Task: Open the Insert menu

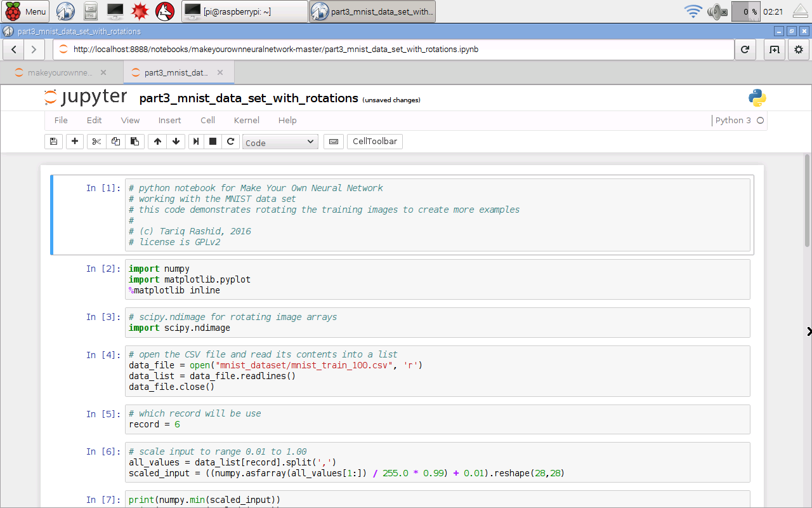Action: point(169,120)
